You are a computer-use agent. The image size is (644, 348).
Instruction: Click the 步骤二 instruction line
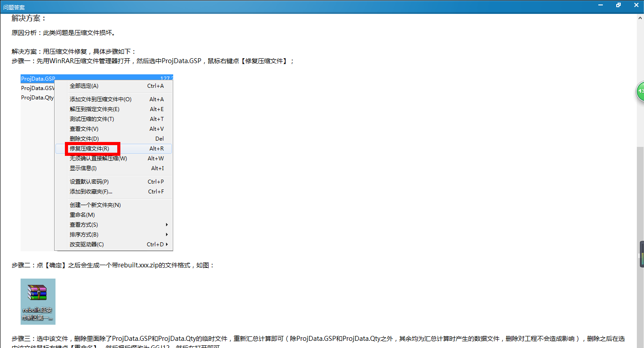point(113,266)
